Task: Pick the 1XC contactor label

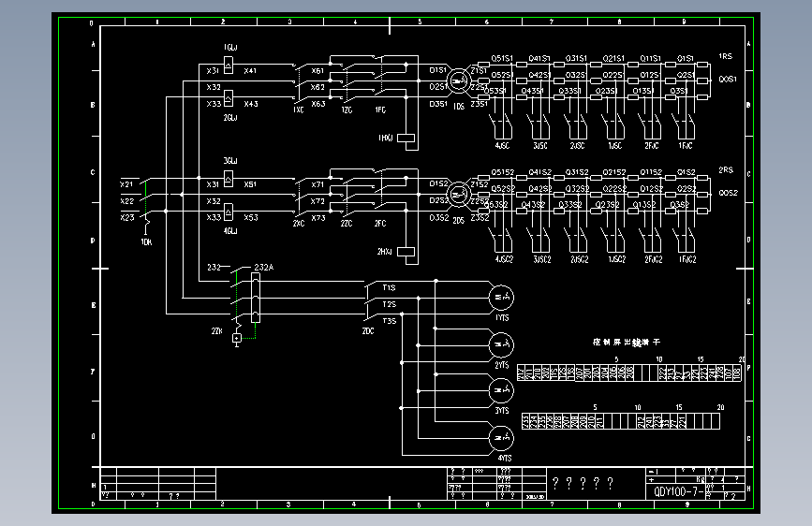Action: [x=298, y=110]
